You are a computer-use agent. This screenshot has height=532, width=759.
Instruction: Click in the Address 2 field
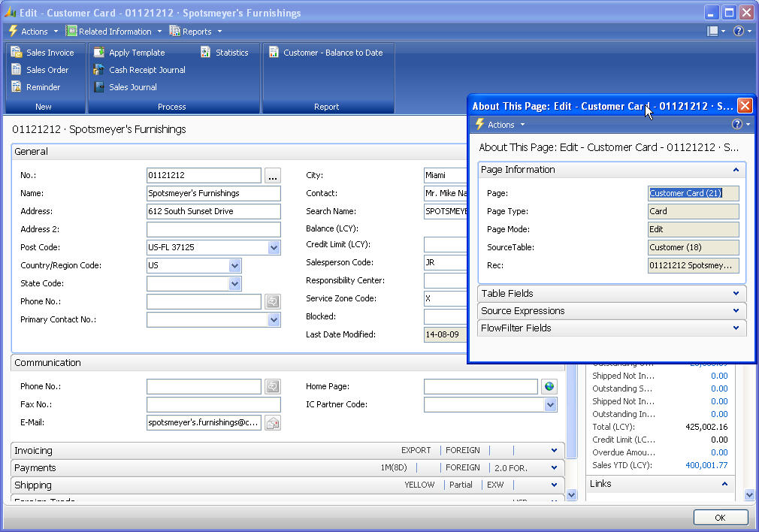point(213,229)
